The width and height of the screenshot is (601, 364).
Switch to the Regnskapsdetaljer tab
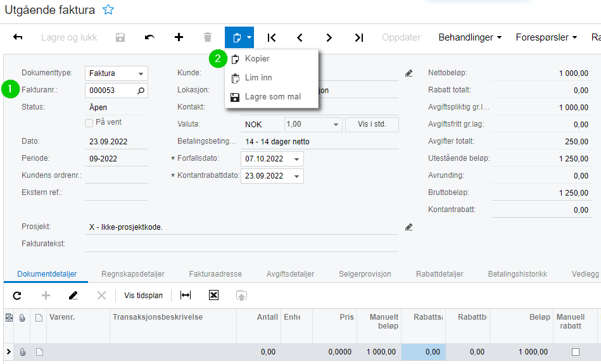pyautogui.click(x=132, y=274)
